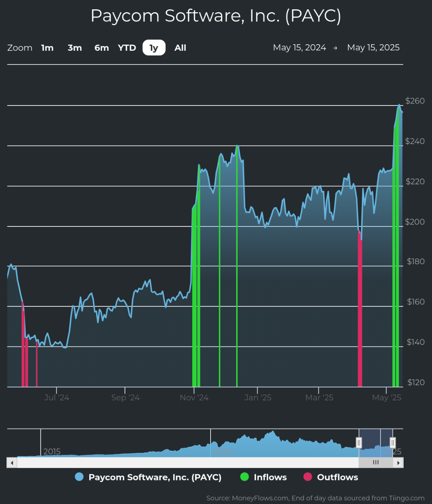Click the April 2025 red outflow bar
The image size is (432, 504).
pos(360,308)
